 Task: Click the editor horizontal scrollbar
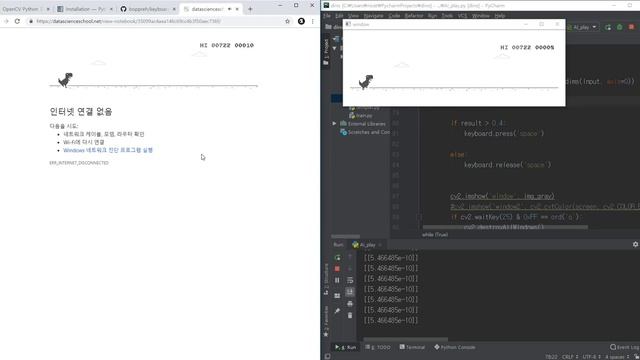coord(505,227)
